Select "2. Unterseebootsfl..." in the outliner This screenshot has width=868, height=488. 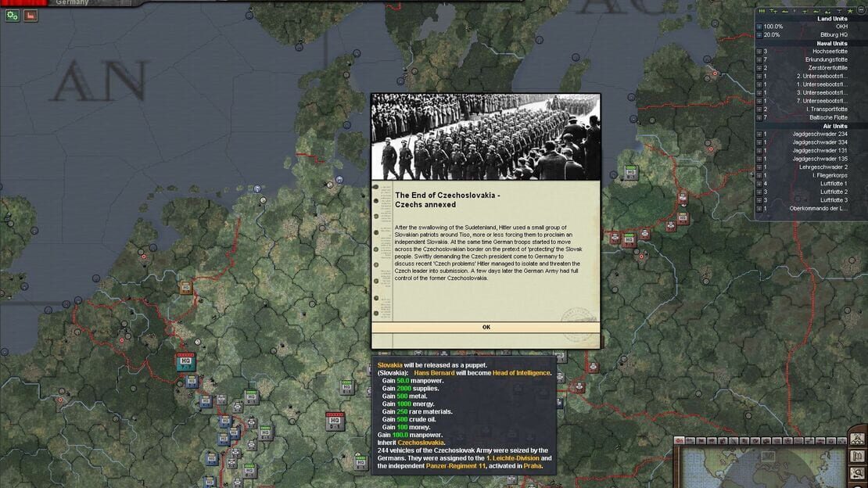click(x=822, y=77)
